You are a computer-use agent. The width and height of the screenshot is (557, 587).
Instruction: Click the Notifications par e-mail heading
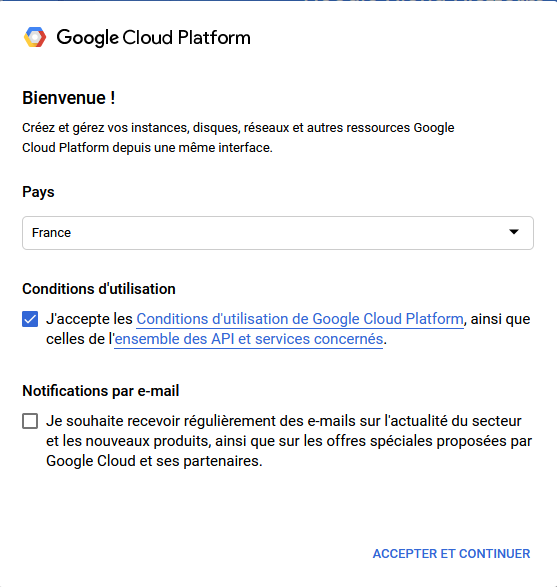point(101,391)
